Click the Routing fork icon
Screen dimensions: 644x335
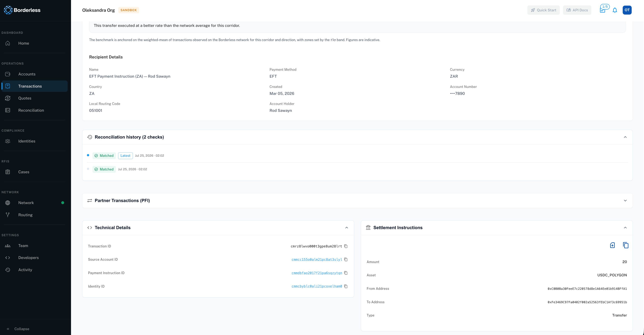coord(8,215)
